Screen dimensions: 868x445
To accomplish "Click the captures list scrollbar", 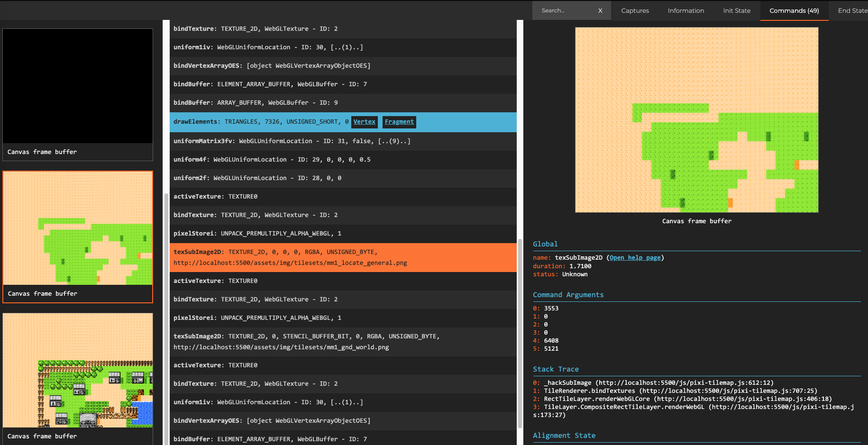I will click(x=165, y=319).
